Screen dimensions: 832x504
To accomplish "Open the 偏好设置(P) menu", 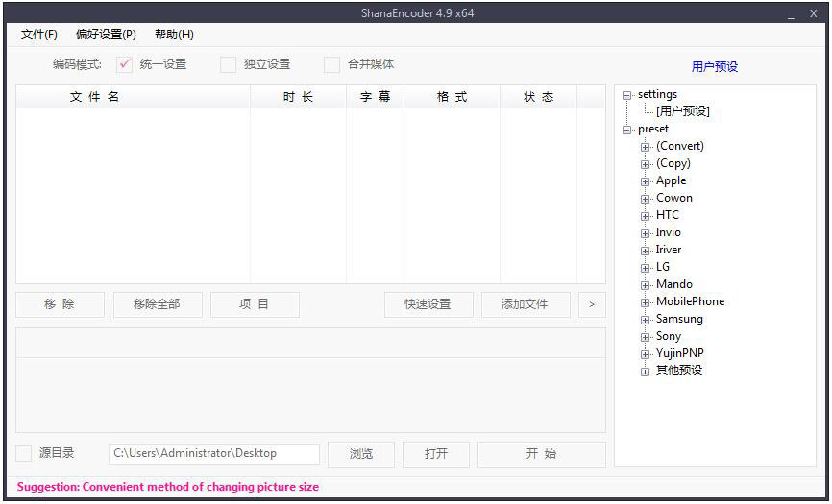I will coord(106,35).
